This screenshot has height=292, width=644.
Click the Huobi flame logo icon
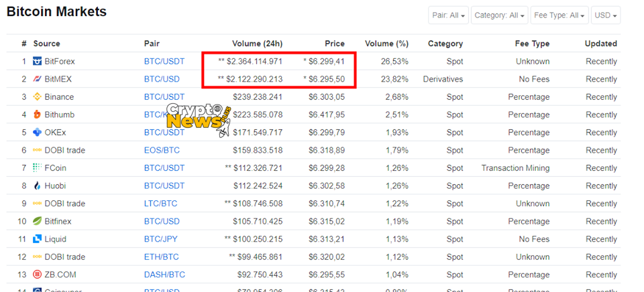[38, 186]
